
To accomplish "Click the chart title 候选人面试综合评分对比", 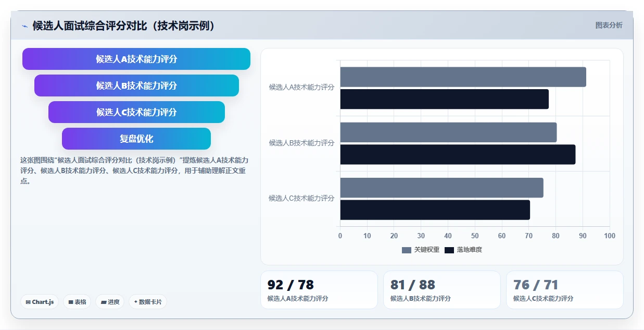I will click(124, 26).
